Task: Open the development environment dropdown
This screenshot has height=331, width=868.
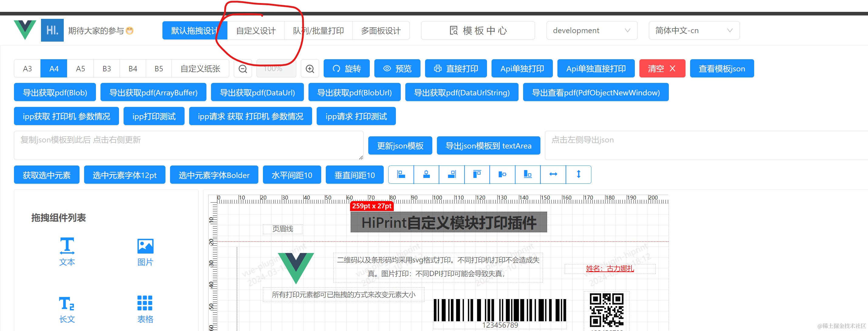Action: pyautogui.click(x=591, y=31)
